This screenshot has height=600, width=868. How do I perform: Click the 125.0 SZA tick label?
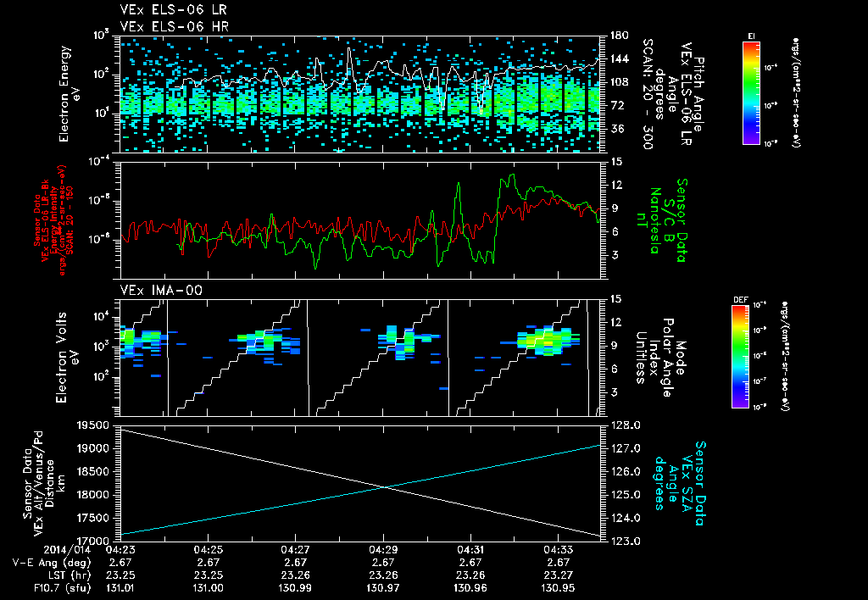[x=625, y=495]
